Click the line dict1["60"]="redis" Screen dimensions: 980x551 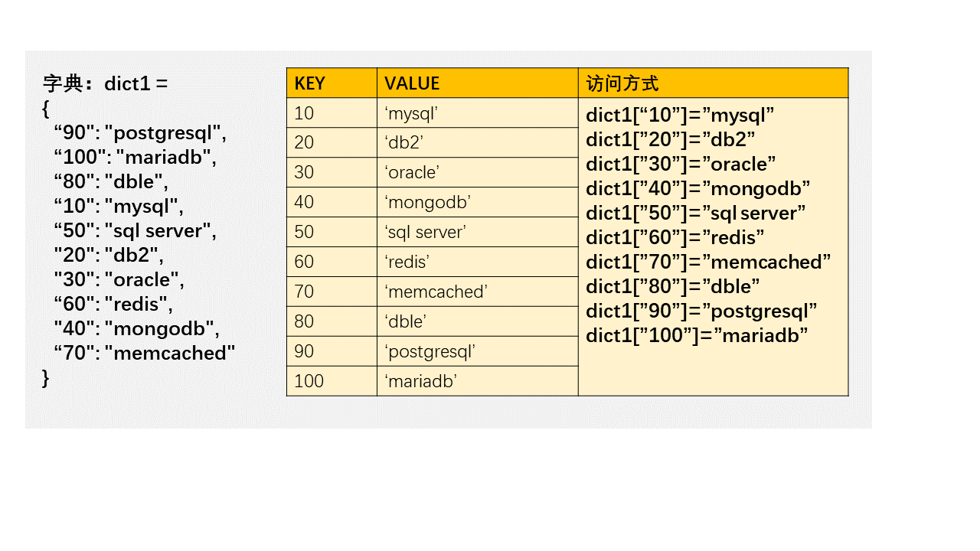[x=675, y=238]
